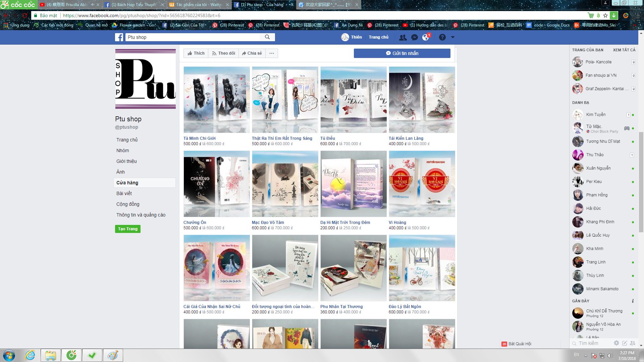Screen dimensions: 644x362
Task: Open Pola- Kancolle page in sidebar
Action: point(604,62)
